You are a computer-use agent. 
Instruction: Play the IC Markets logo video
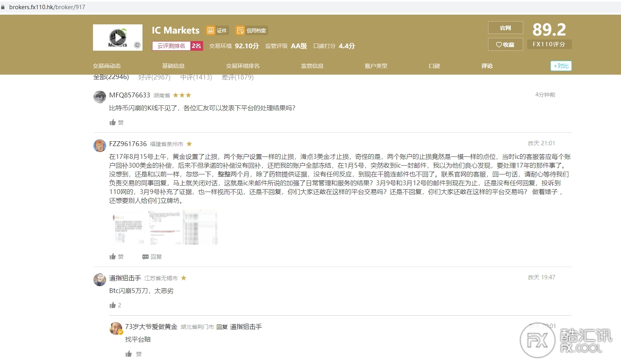pos(117,38)
